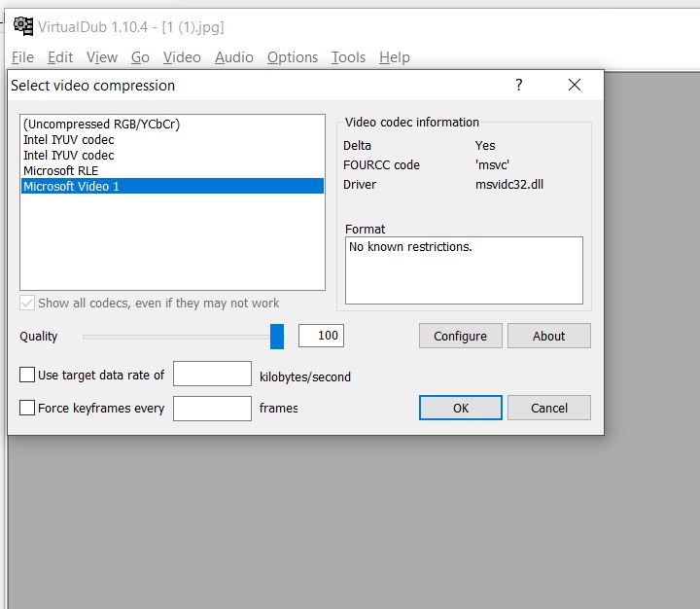Open the File menu
Viewport: 700px width, 609px height.
22,57
